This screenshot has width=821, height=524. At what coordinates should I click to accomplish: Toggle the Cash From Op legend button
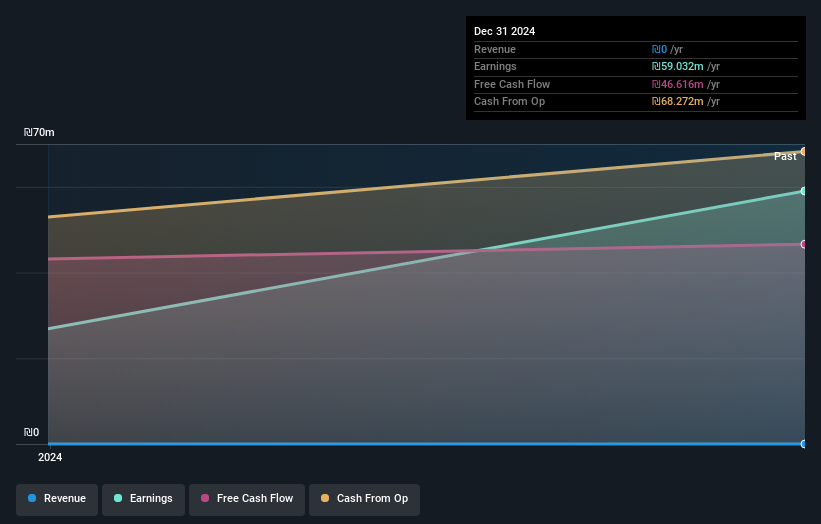click(364, 499)
